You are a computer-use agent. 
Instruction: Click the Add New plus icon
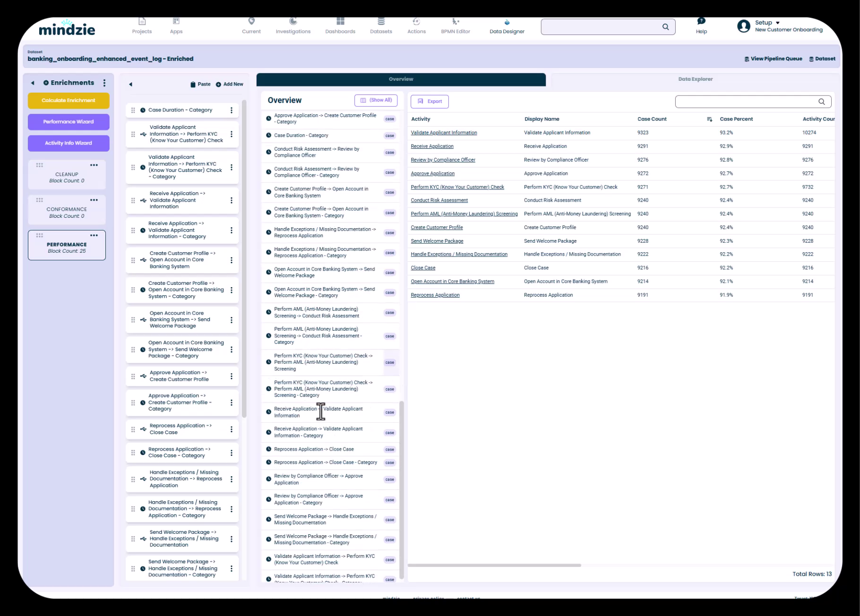point(218,85)
